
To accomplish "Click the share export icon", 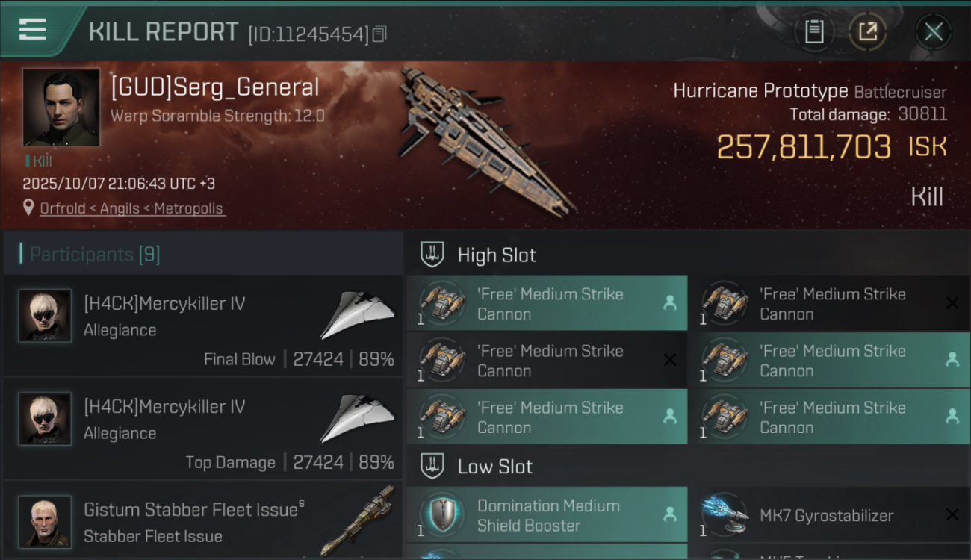I will tap(867, 31).
